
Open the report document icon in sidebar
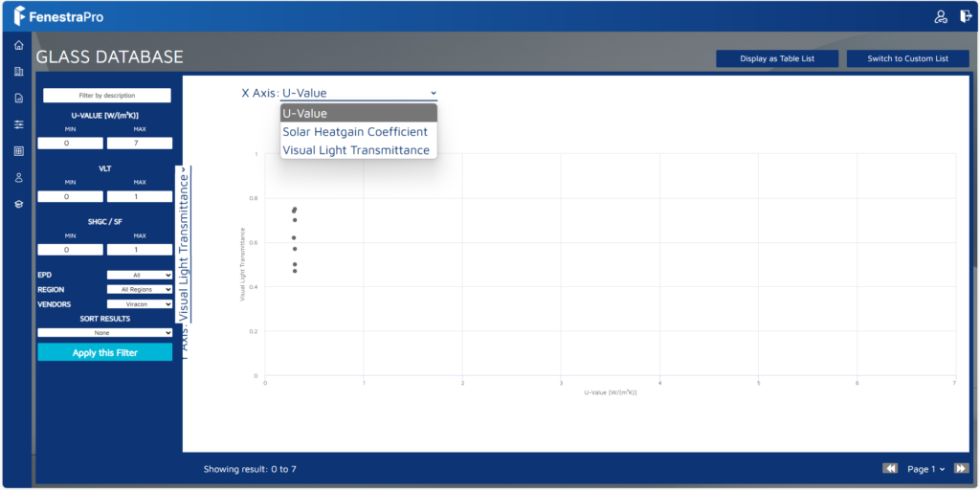(x=19, y=98)
